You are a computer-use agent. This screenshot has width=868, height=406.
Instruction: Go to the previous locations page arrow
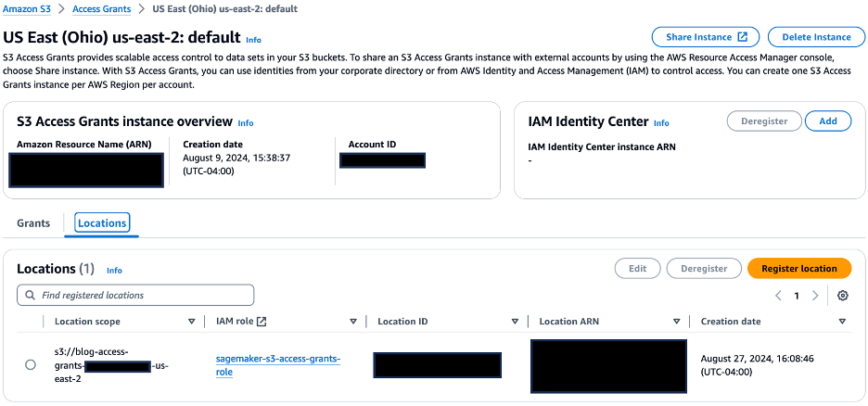tap(778, 296)
